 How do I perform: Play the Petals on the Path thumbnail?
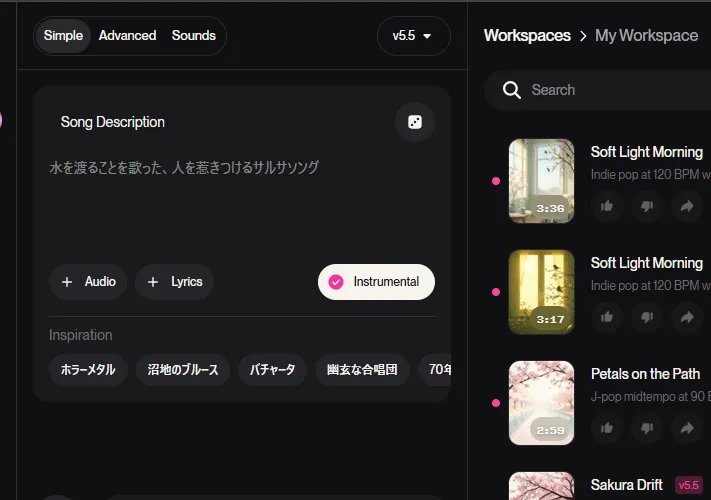541,402
